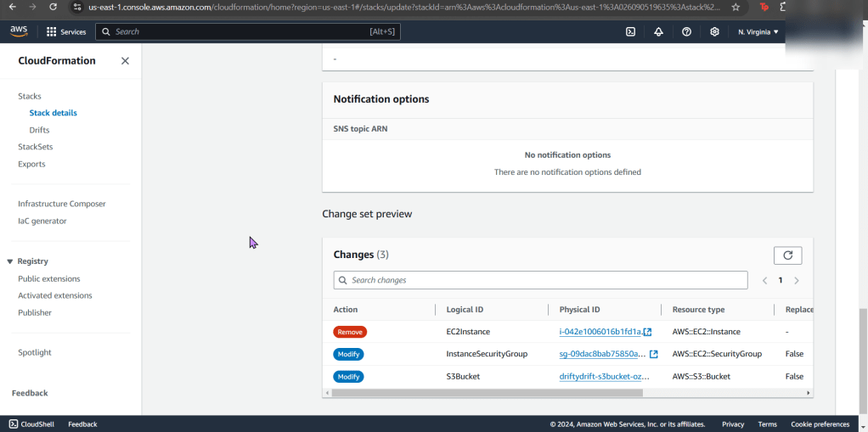The image size is (868, 432).
Task: Open the EC2 instance physical ID link
Action: point(600,332)
